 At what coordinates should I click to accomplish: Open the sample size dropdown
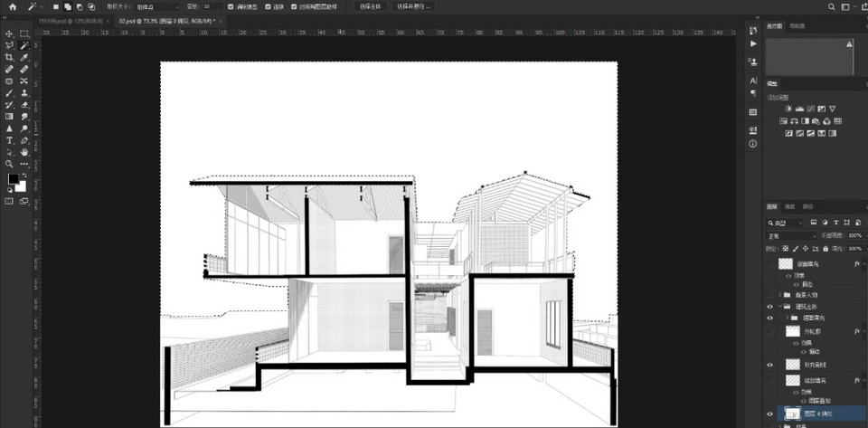click(156, 6)
